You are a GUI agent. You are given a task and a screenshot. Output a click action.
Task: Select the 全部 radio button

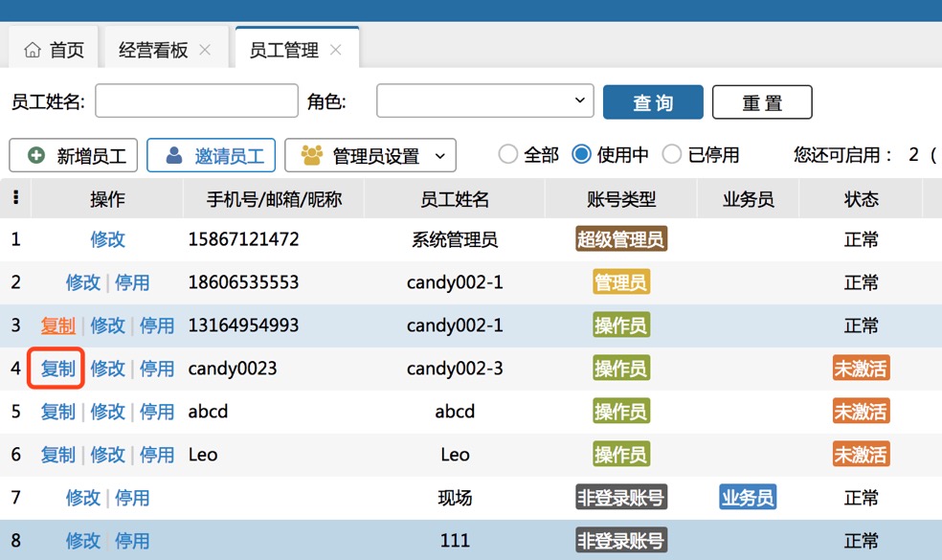click(507, 154)
